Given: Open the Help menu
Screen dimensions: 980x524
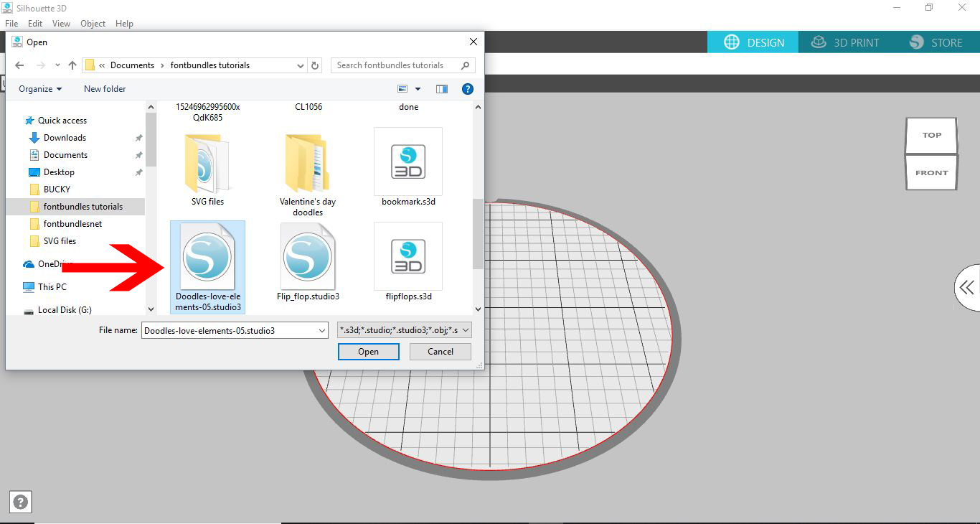Looking at the screenshot, I should coord(125,24).
